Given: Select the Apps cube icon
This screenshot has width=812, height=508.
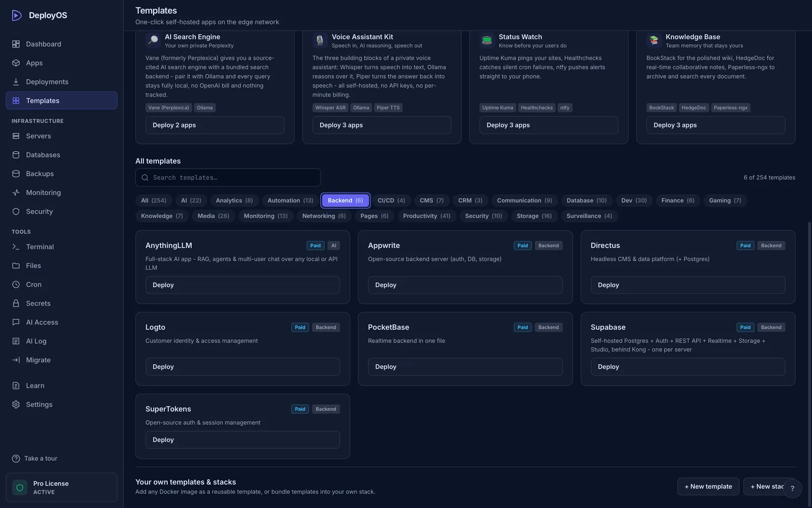Looking at the screenshot, I should click(16, 63).
